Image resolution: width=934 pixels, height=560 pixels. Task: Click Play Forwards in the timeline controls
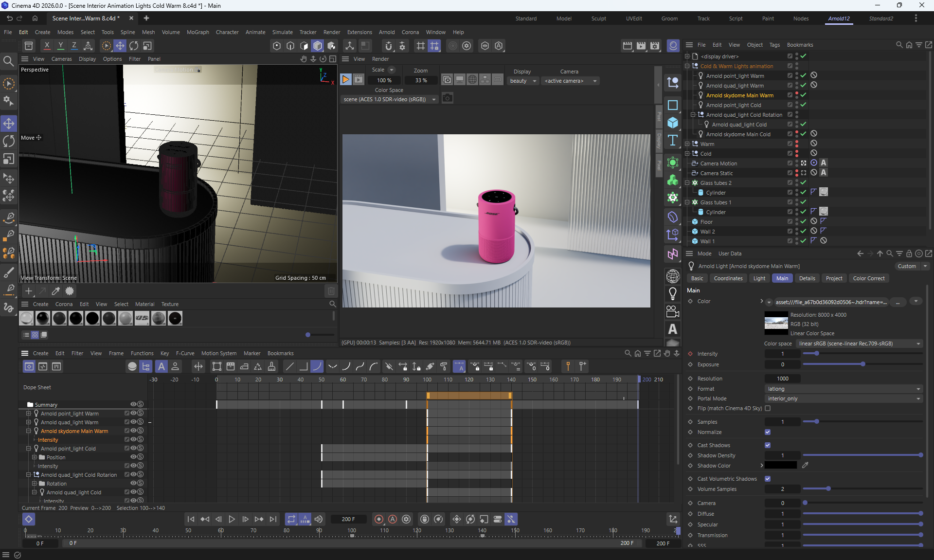[232, 519]
